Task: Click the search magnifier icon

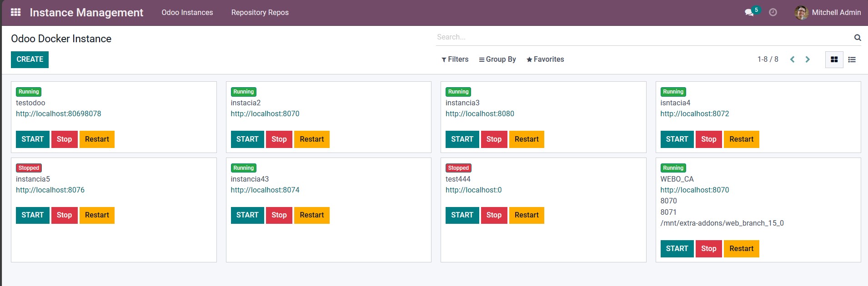Action: click(x=858, y=37)
